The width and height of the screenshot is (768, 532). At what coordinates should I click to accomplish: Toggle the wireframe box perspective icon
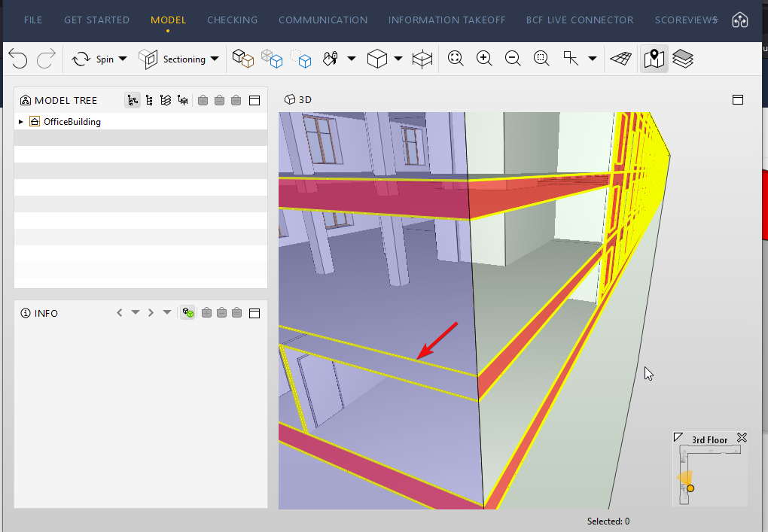tap(422, 59)
